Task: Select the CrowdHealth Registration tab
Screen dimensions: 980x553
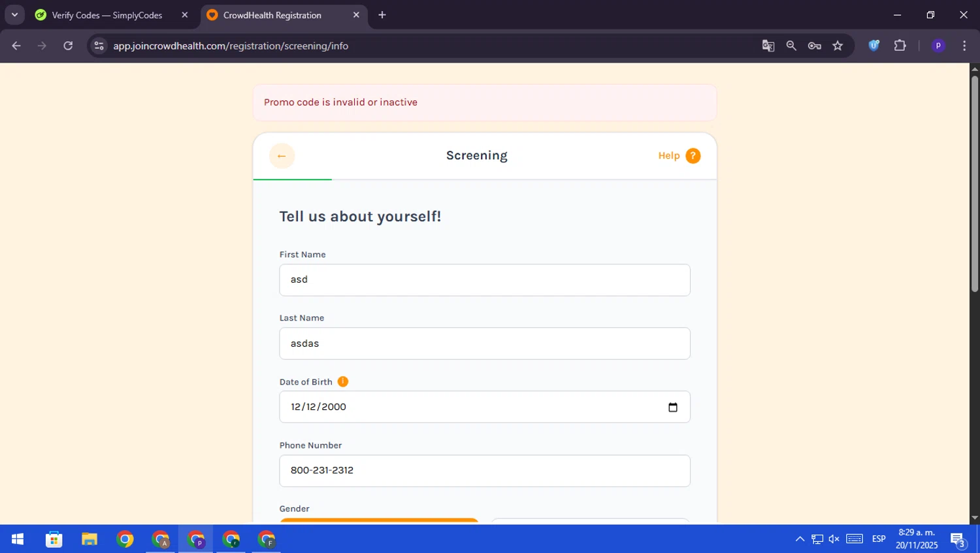Action: click(x=272, y=15)
